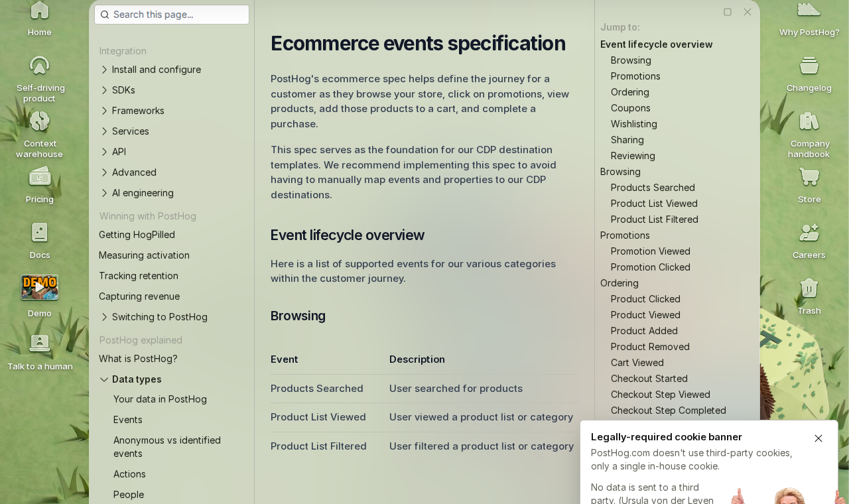849x504 pixels.
Task: Open the Trash desktop icon
Action: [x=809, y=296]
